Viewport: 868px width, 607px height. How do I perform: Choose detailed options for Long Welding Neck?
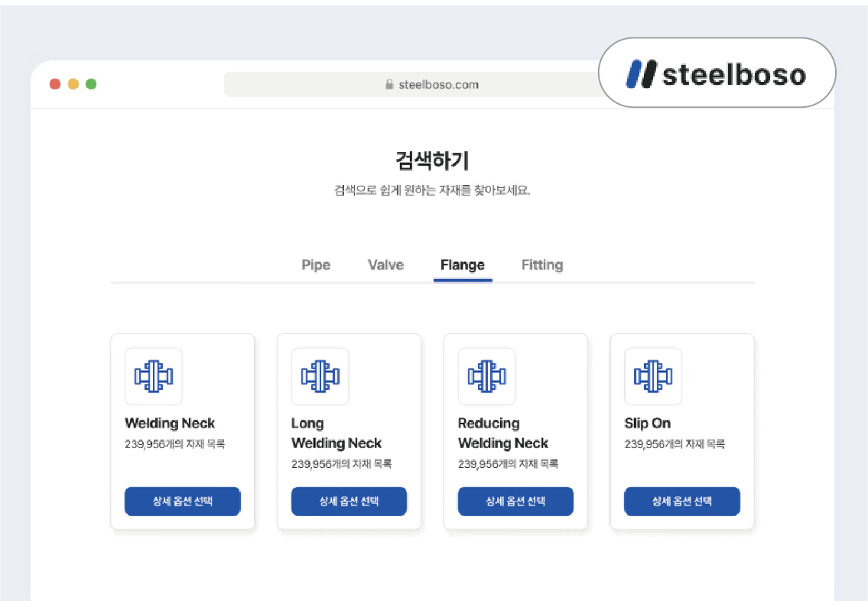pyautogui.click(x=349, y=502)
